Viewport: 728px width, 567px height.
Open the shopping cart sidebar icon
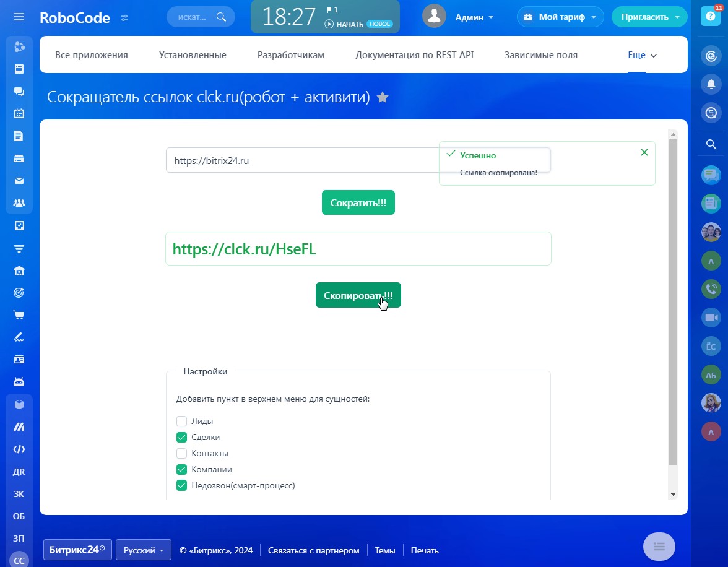pyautogui.click(x=19, y=315)
